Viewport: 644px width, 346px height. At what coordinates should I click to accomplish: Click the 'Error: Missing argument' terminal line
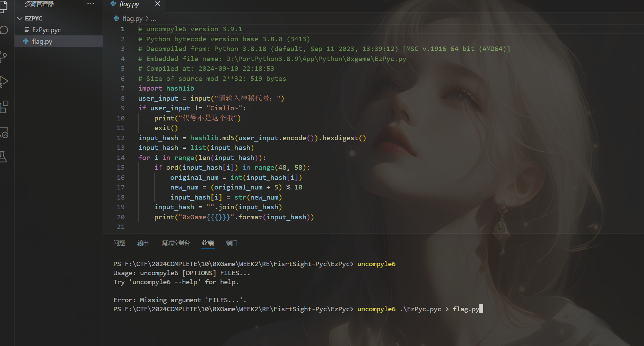[180, 300]
